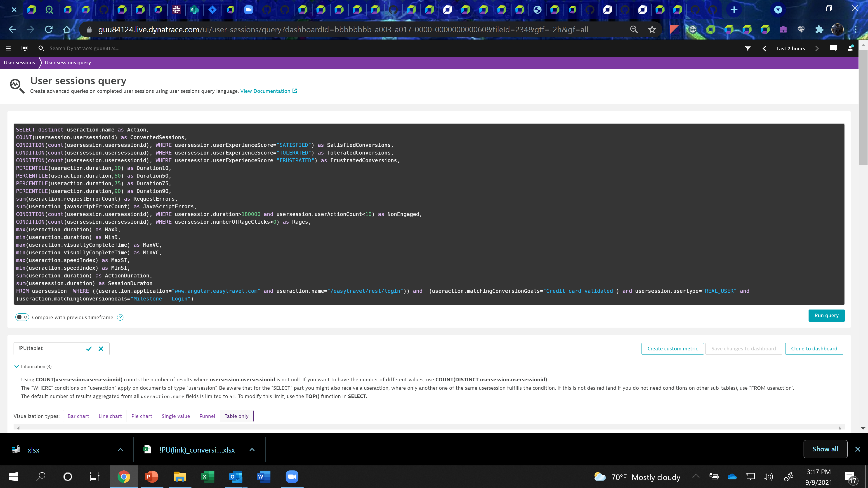Open the chat feedback icon in the top bar
This screenshot has height=488, width=868.
click(834, 48)
